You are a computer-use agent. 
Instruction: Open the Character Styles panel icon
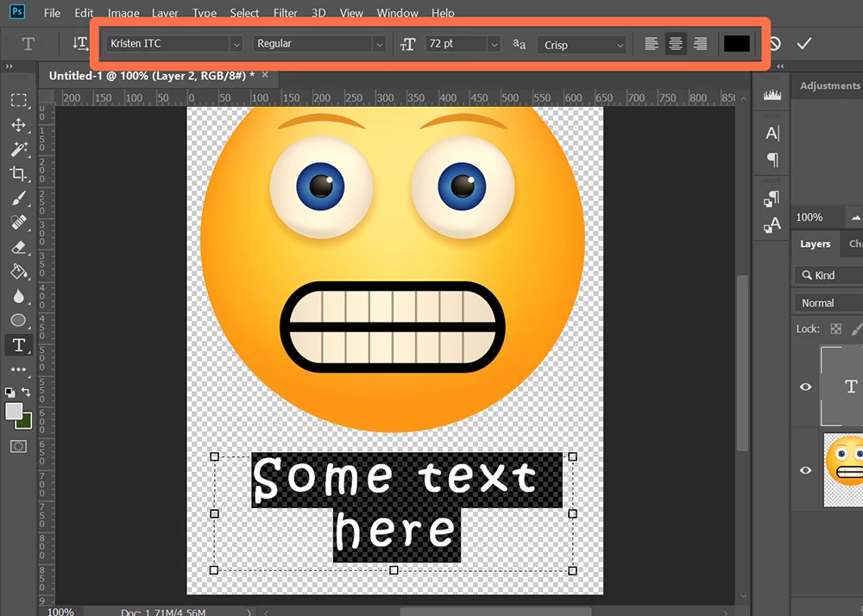coord(772,225)
